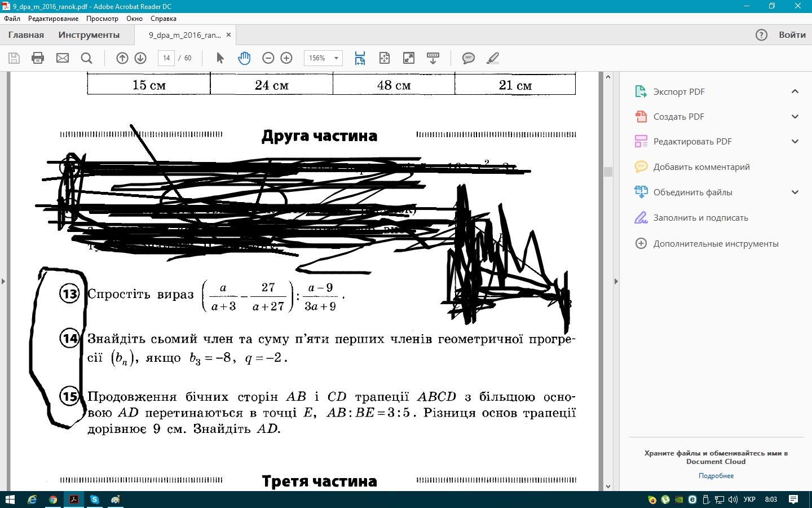Screen dimensions: 812x508
Task: Open the Action Center notifications icon
Action: (x=793, y=500)
